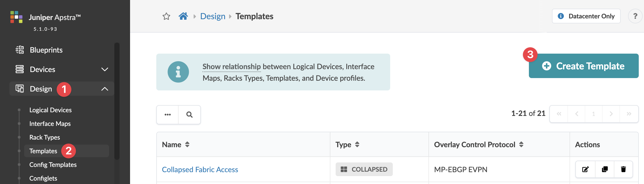Click the favorite star icon in breadcrumb

tap(166, 16)
